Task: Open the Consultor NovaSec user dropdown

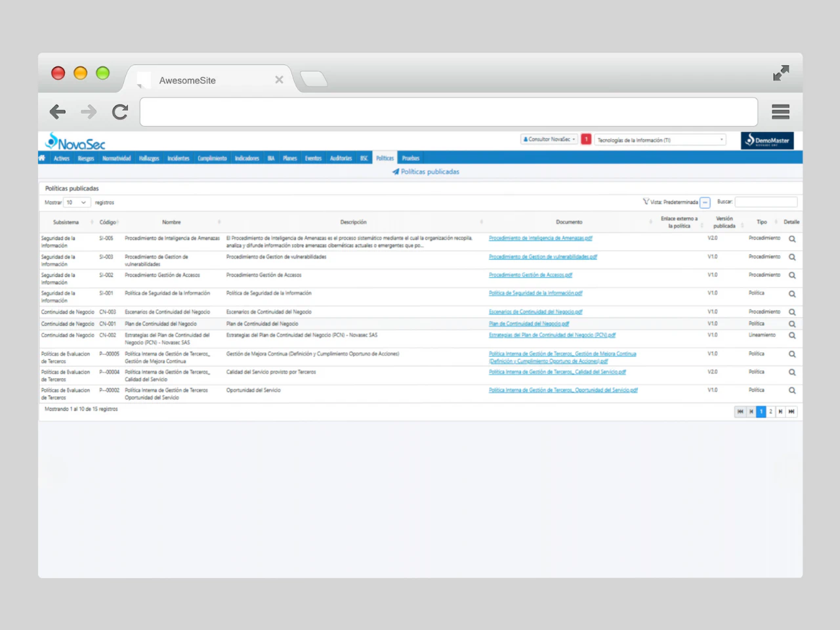Action: 549,139
